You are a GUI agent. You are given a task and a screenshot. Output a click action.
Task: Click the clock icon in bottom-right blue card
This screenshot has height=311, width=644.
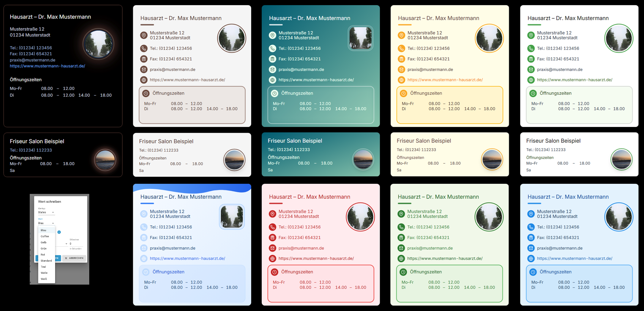click(x=533, y=272)
